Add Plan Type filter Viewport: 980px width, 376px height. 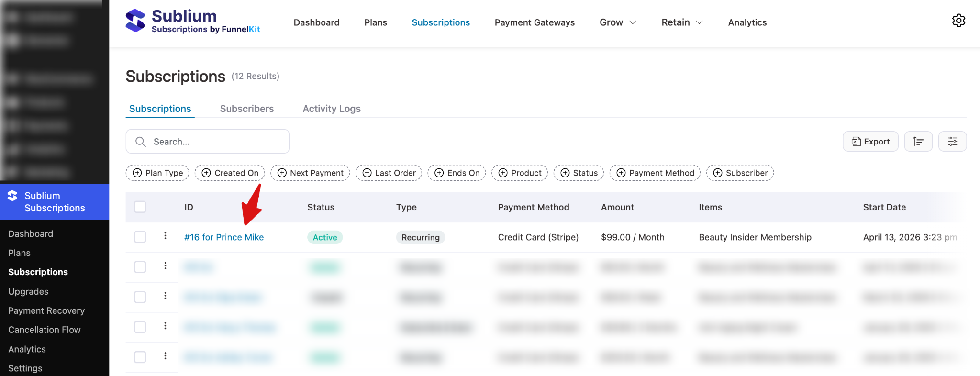[x=157, y=173]
